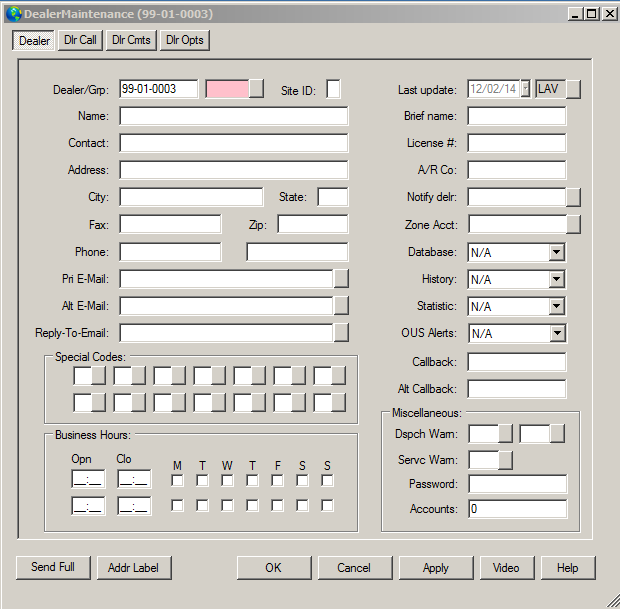
Task: Expand the History dropdown list
Action: click(556, 279)
